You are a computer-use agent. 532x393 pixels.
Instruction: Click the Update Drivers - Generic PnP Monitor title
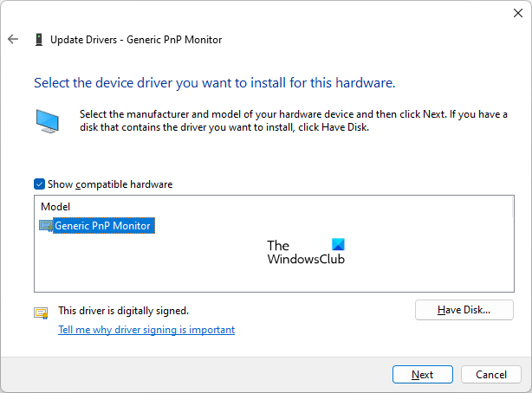point(136,40)
